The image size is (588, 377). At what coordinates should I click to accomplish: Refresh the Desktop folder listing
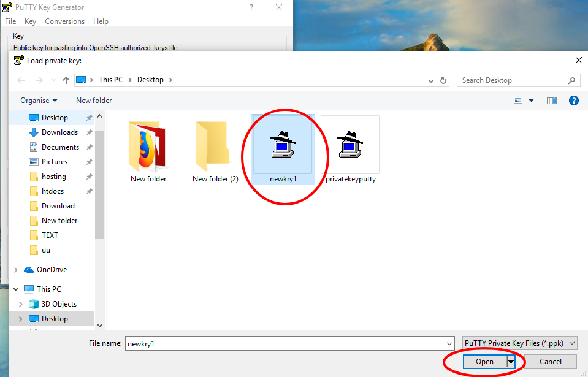click(x=443, y=80)
